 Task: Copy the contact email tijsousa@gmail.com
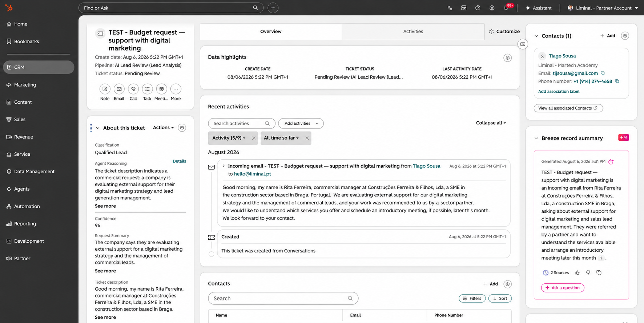coord(603,73)
